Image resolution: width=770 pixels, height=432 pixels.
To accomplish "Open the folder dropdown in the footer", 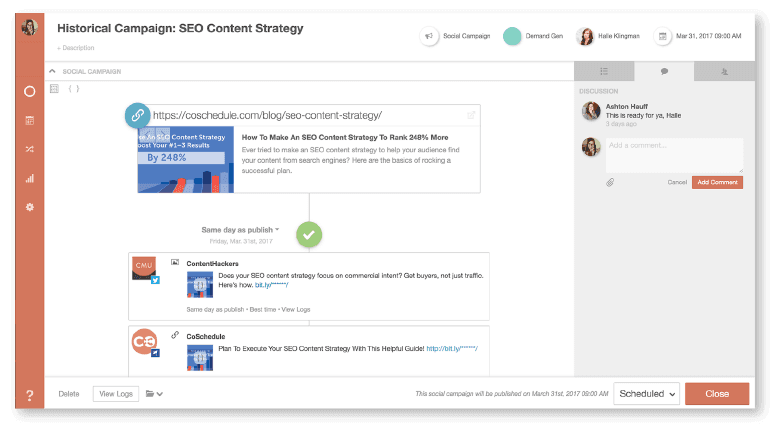I will point(154,394).
